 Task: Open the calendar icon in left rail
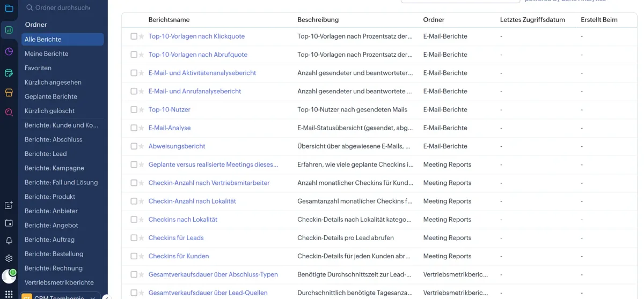point(9,223)
